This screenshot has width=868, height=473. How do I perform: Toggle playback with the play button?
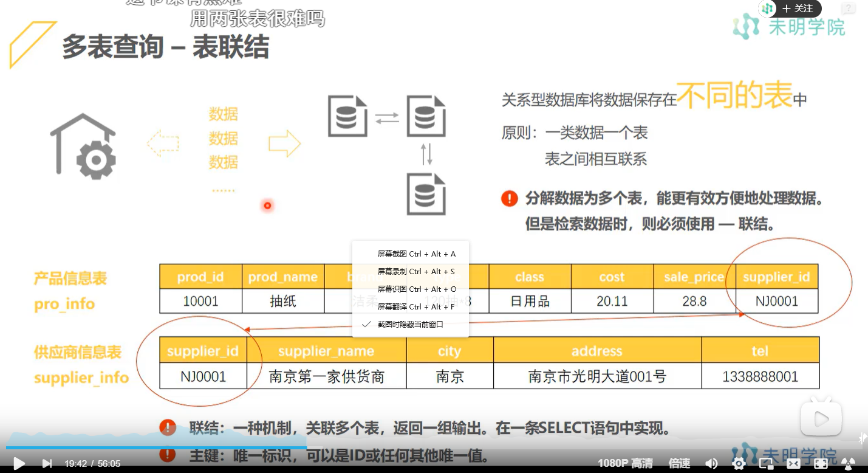[18, 463]
